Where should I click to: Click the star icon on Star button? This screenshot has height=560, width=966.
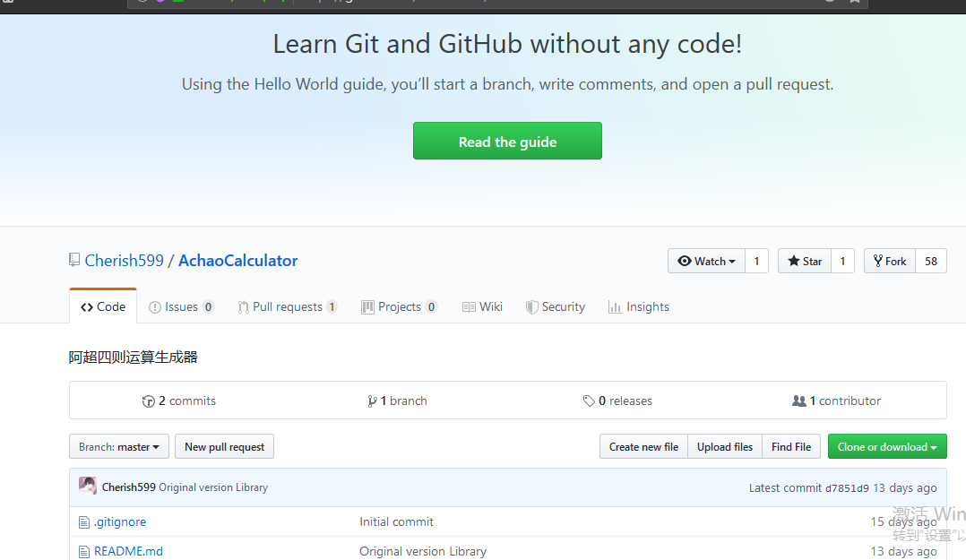click(794, 261)
